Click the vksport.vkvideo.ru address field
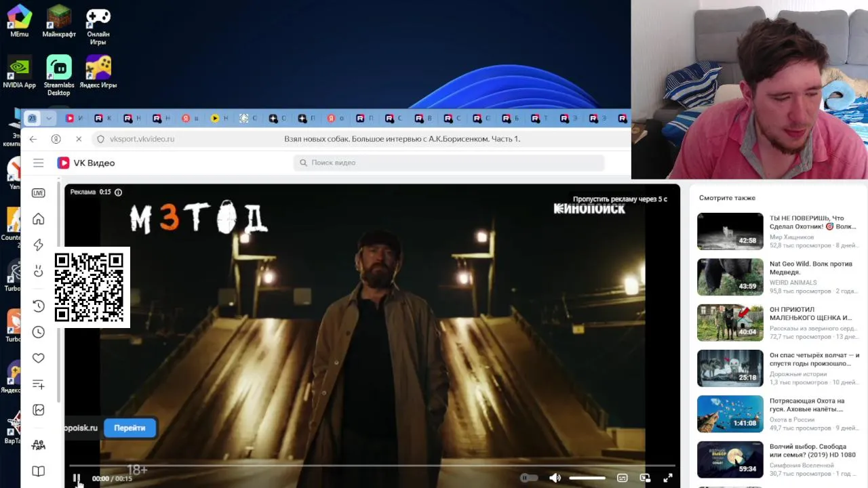Viewport: 868px width, 488px height. click(142, 139)
